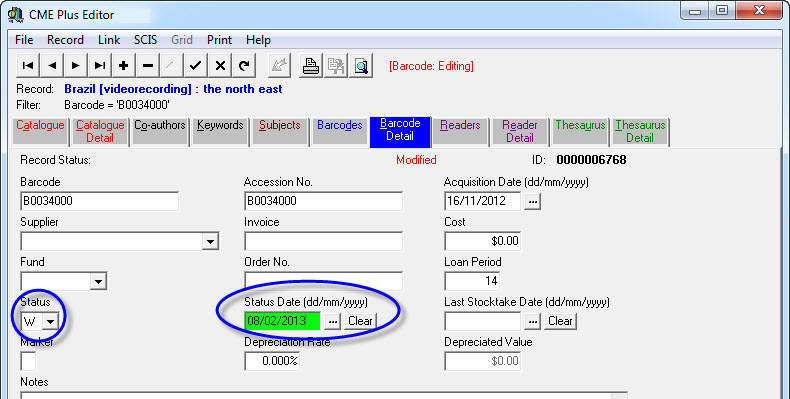The height and width of the screenshot is (399, 790).
Task: Switch to the Keywords tab
Action: point(220,132)
